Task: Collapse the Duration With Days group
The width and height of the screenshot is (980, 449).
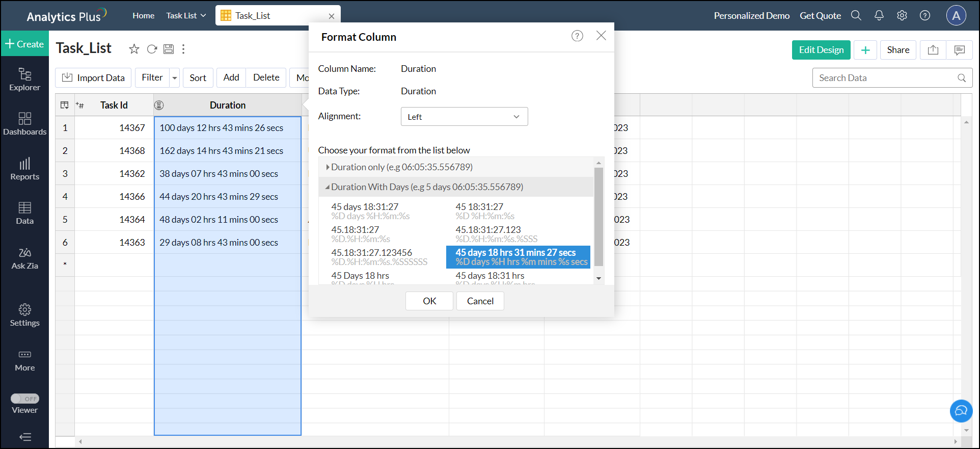Action: (328, 187)
